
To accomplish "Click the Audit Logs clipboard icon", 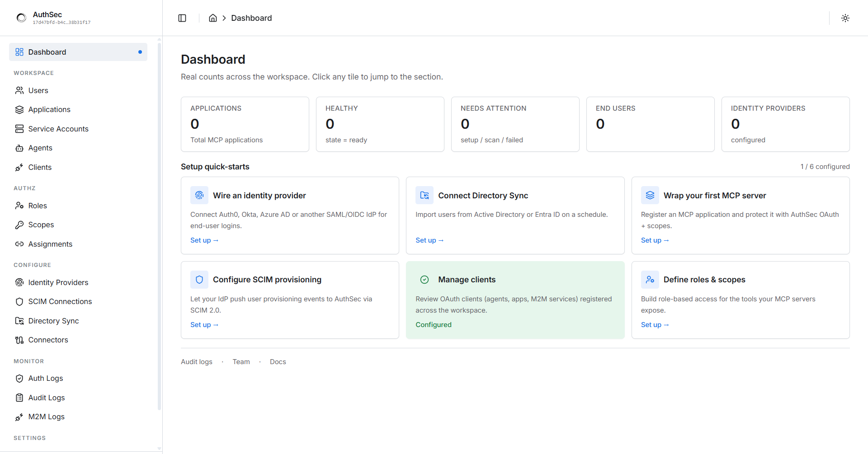I will [x=19, y=398].
